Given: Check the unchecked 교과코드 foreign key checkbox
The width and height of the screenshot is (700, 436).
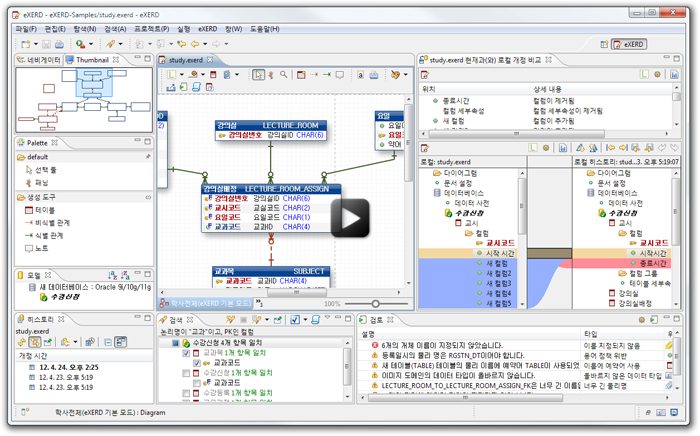Looking at the screenshot, I should click(x=197, y=383).
